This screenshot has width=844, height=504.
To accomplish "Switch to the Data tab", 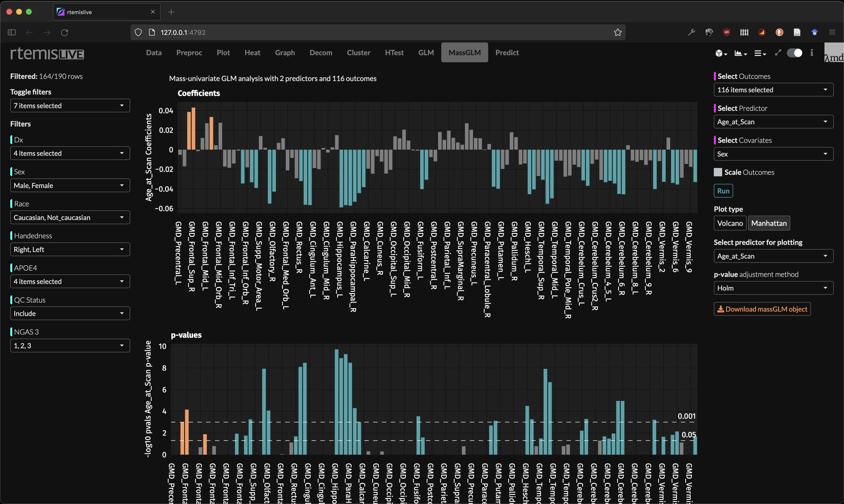I will [x=154, y=53].
